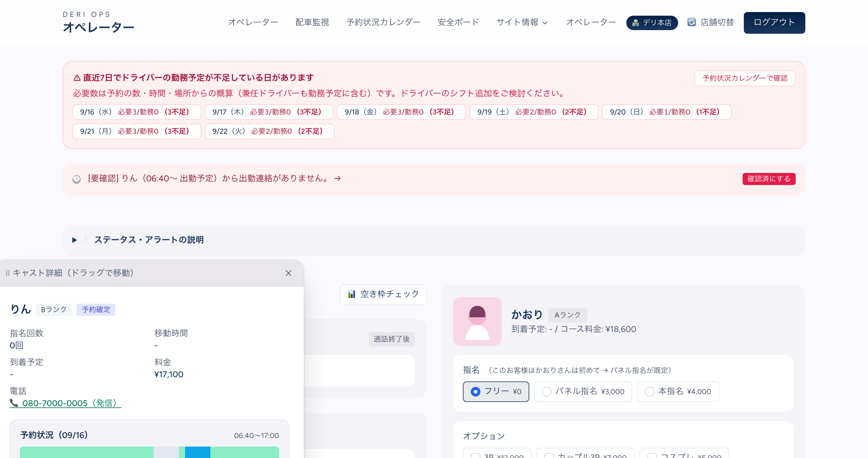The width and height of the screenshot is (868, 458).
Task: Click the gray segment in the timeline bar
Action: 166,452
